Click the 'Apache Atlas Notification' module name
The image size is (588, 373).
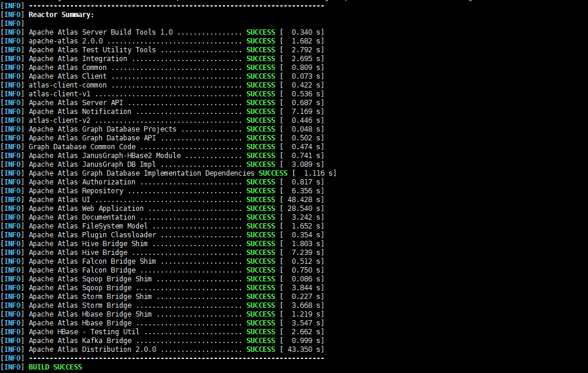pos(80,112)
